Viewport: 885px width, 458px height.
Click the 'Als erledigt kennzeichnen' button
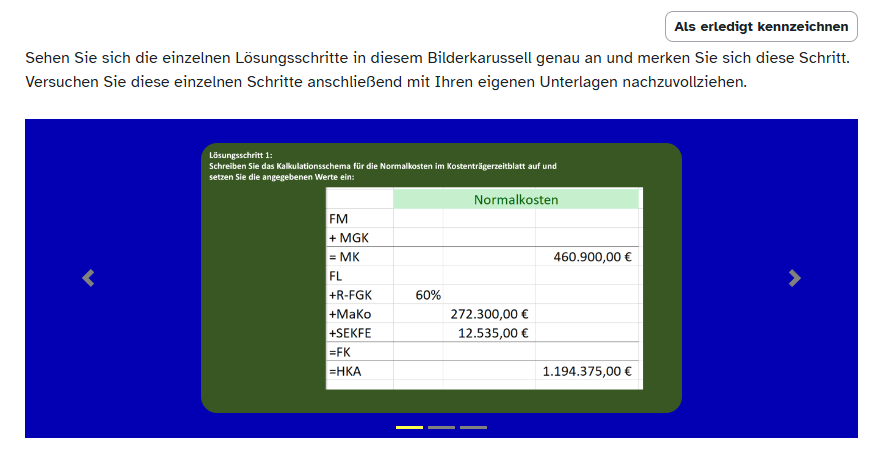click(x=761, y=27)
